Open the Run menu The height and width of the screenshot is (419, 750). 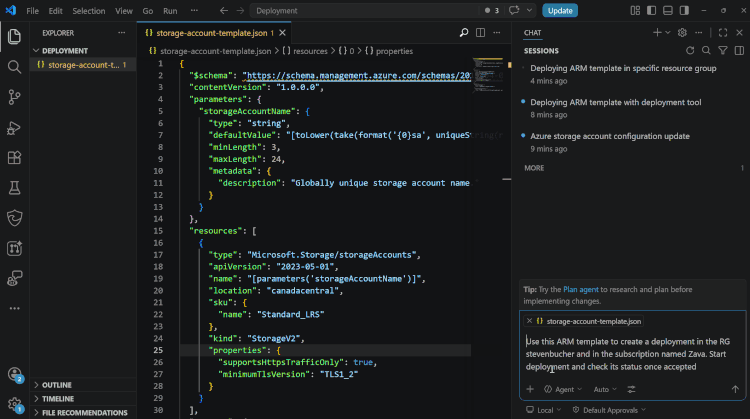(170, 11)
